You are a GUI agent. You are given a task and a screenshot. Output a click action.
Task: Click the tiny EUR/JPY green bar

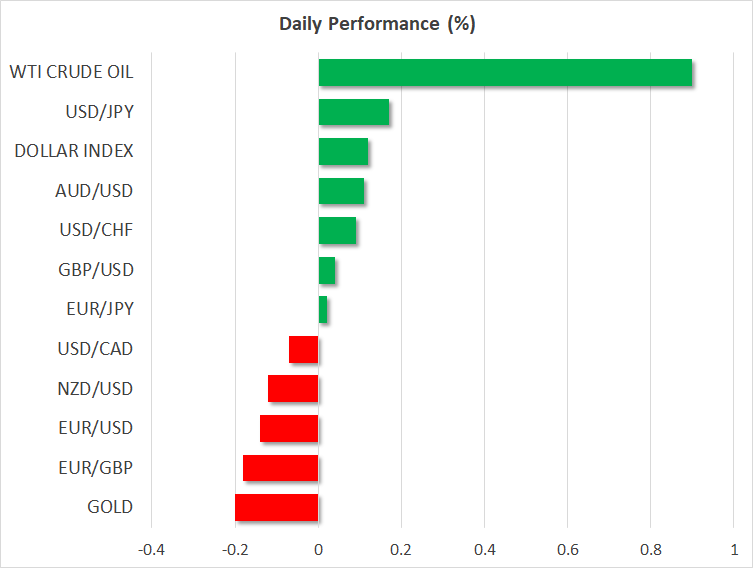click(x=323, y=310)
